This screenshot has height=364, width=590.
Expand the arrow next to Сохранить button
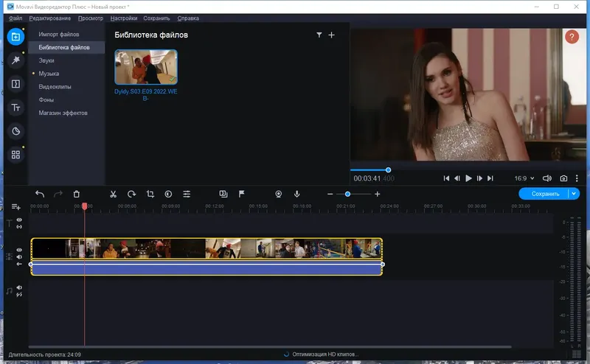575,194
